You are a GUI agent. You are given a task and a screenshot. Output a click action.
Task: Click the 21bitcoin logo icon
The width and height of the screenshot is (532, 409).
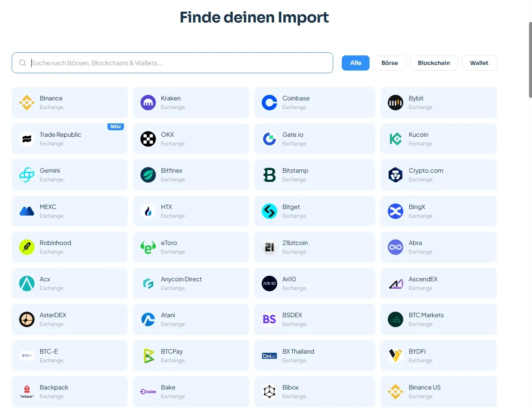pyautogui.click(x=269, y=247)
